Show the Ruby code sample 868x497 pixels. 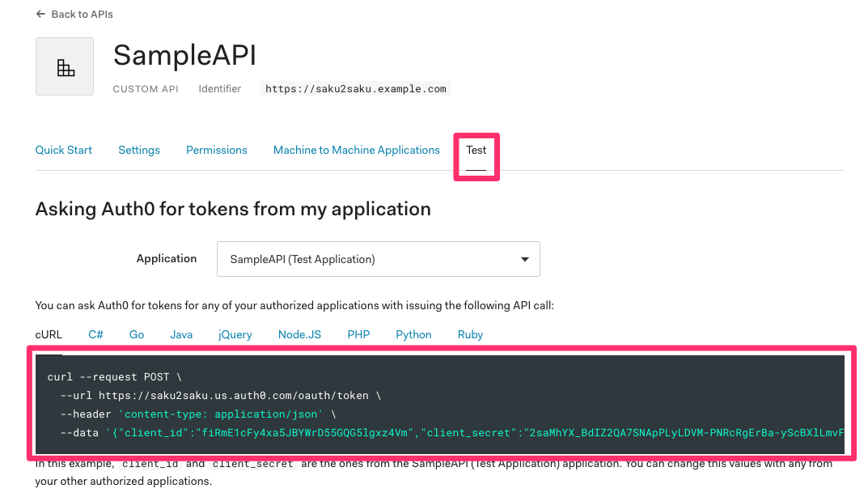[470, 334]
